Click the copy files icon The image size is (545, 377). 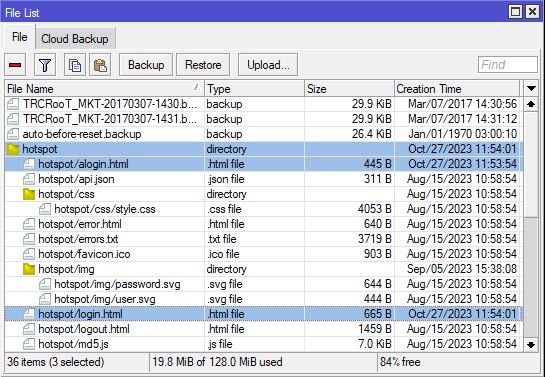tap(75, 65)
